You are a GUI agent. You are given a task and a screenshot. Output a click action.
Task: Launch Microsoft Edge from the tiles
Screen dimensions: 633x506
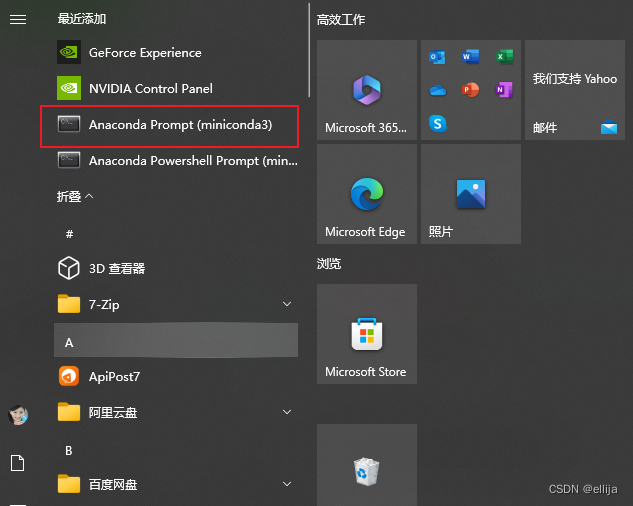pos(366,194)
